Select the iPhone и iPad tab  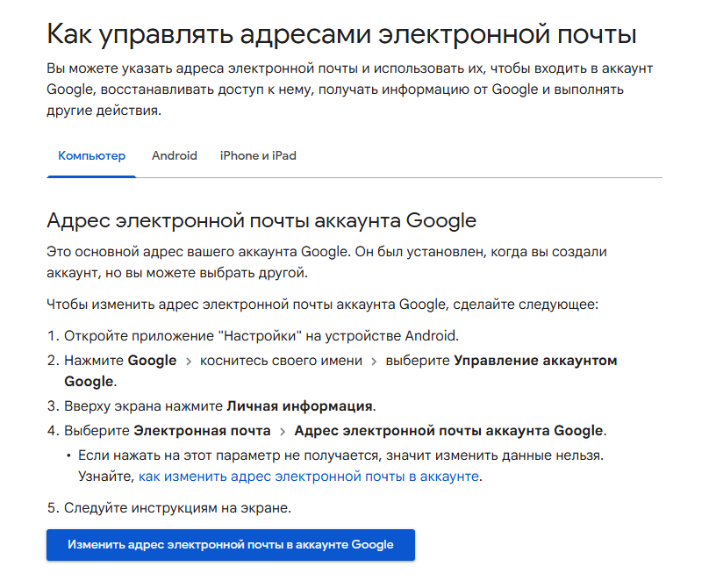[x=258, y=155]
